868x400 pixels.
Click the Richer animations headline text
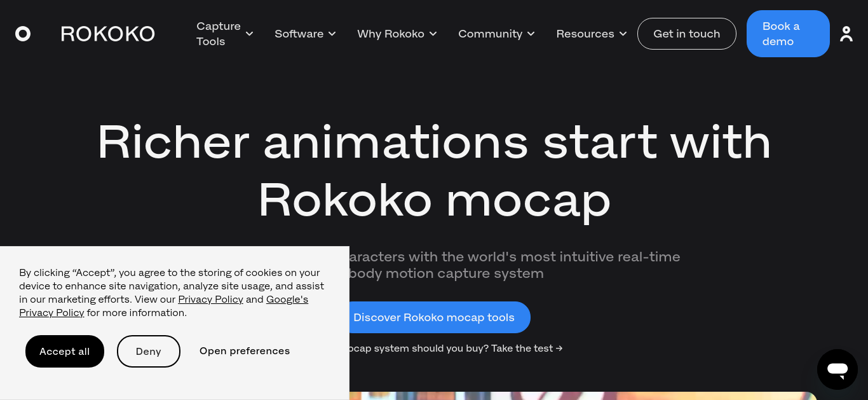coord(434,170)
